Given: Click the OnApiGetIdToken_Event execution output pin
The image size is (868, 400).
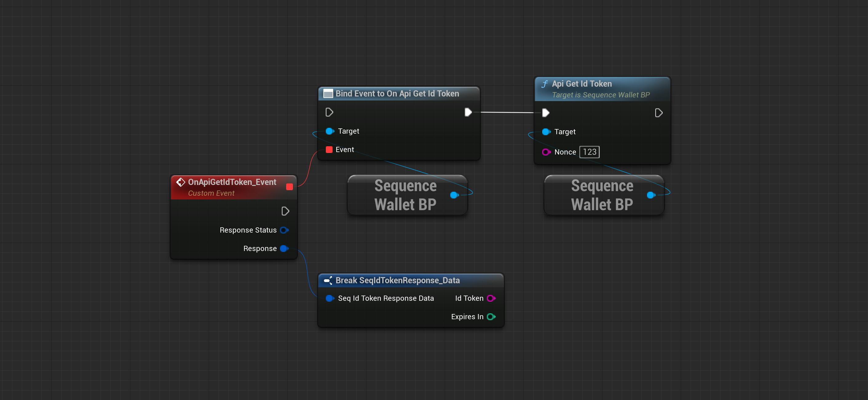Looking at the screenshot, I should click(x=285, y=211).
